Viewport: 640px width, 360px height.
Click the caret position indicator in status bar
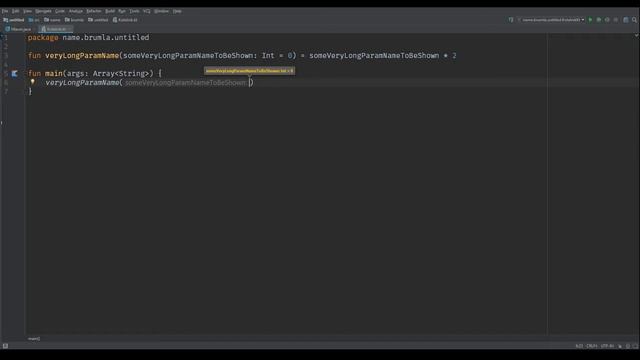pyautogui.click(x=579, y=346)
